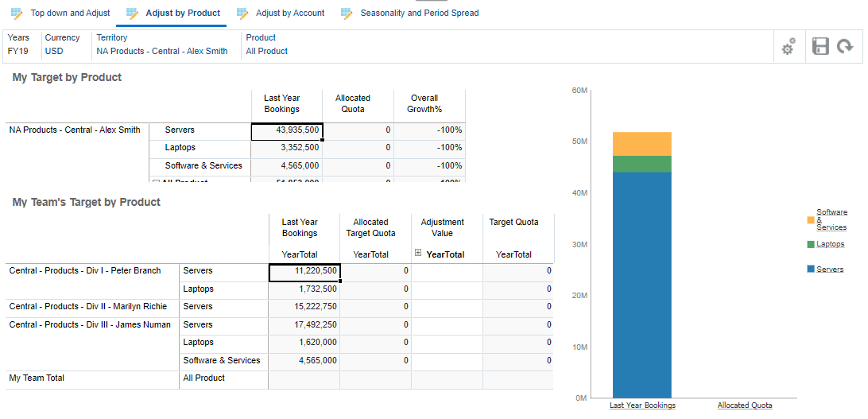Collapse the All Product row in My Target

click(x=156, y=182)
